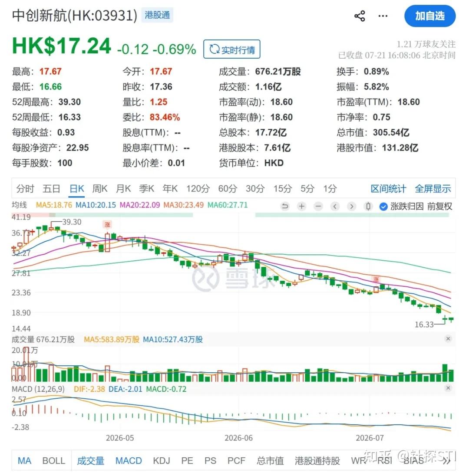The image size is (469, 476).
Task: Toggle the 港股通持股 indicator
Action: click(317, 461)
